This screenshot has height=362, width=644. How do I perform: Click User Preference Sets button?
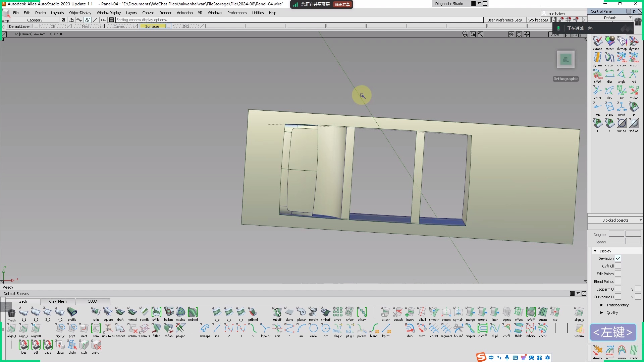pyautogui.click(x=504, y=20)
